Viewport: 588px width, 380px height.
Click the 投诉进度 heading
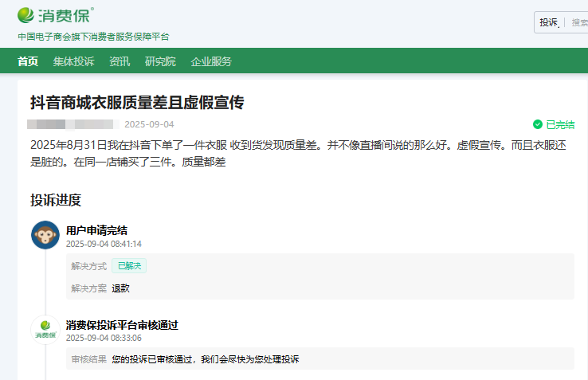point(56,200)
